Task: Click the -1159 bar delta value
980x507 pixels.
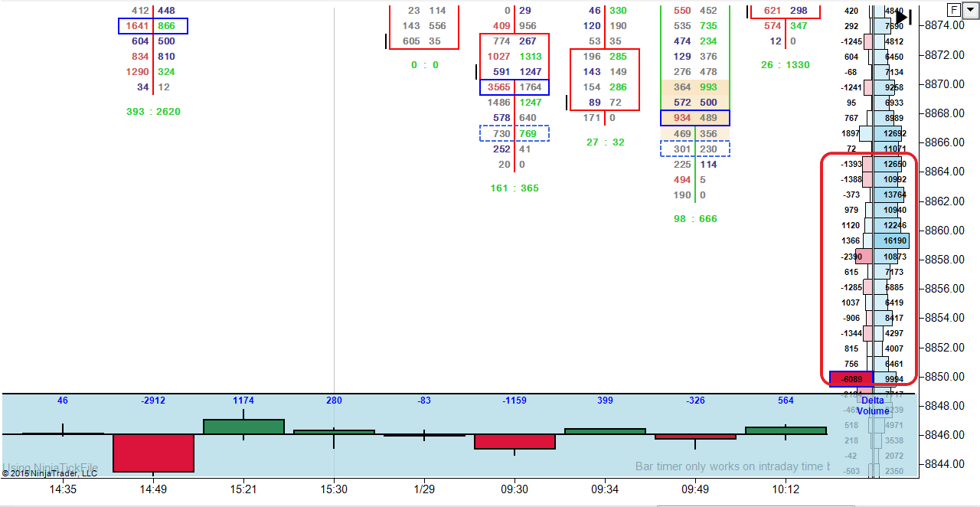Action: (514, 401)
